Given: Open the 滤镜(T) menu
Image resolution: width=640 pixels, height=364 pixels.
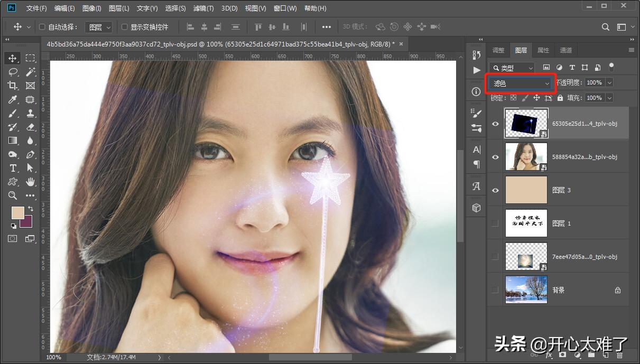Looking at the screenshot, I should tap(203, 8).
